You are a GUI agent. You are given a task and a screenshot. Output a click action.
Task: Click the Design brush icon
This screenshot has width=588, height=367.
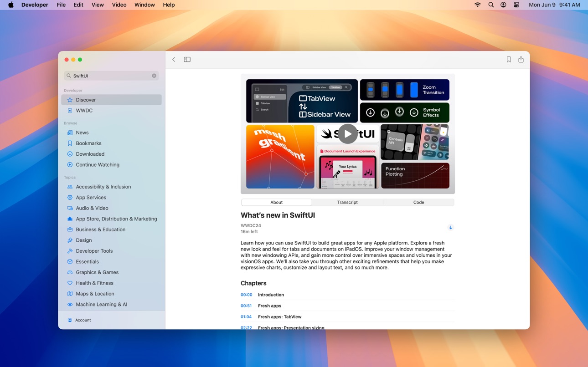[70, 240]
